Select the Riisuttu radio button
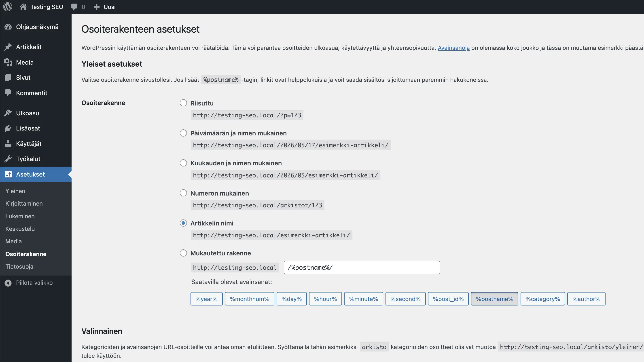Viewport: 644px width, 362px height. tap(183, 103)
